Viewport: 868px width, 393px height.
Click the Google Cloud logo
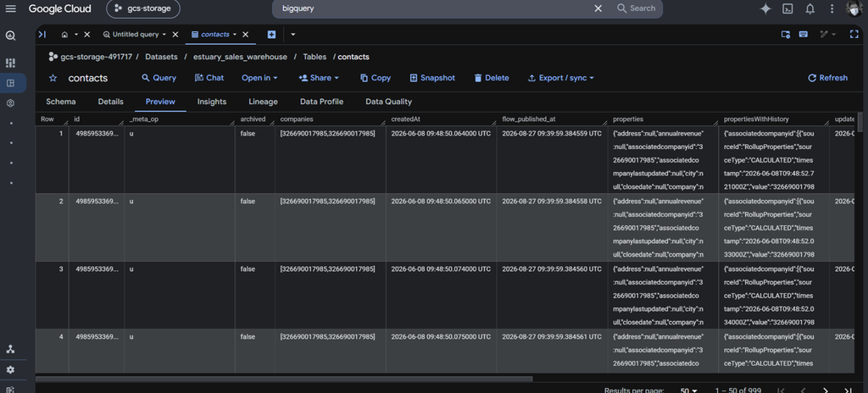60,8
